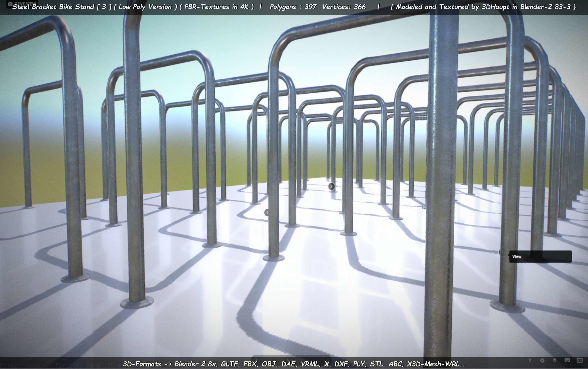Open the model inspector layers icon
The image size is (588, 369).
point(554,360)
